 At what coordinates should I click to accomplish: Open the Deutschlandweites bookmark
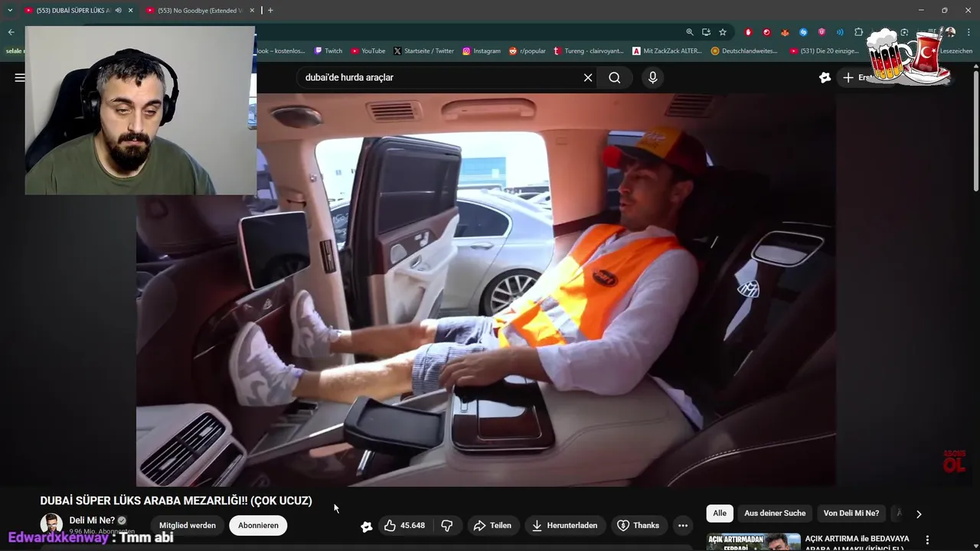click(x=744, y=51)
